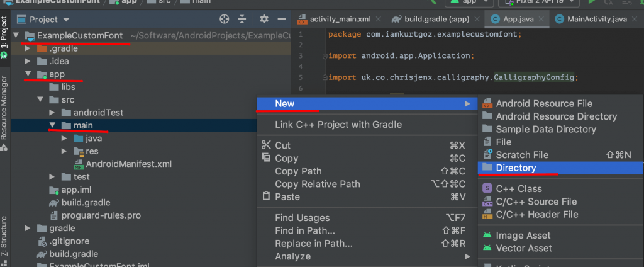Choose Scratch File from the submenu
Viewport: 644px width, 267px height.
point(522,155)
